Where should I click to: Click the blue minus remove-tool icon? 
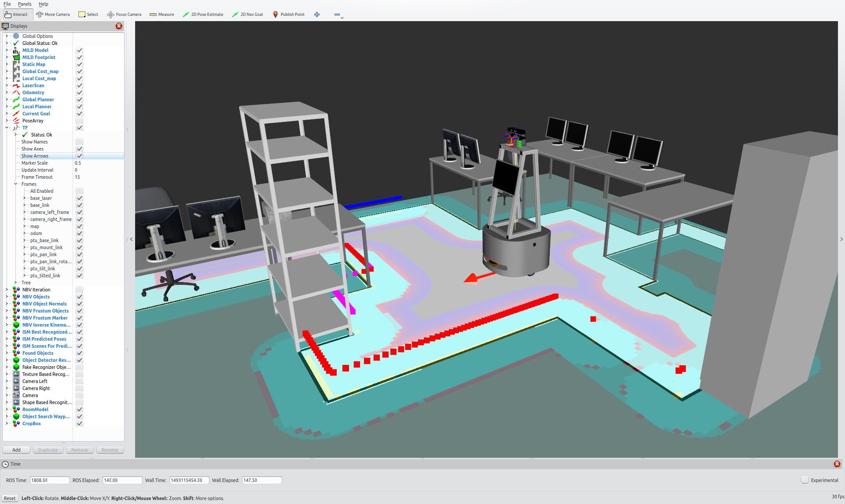click(x=337, y=15)
